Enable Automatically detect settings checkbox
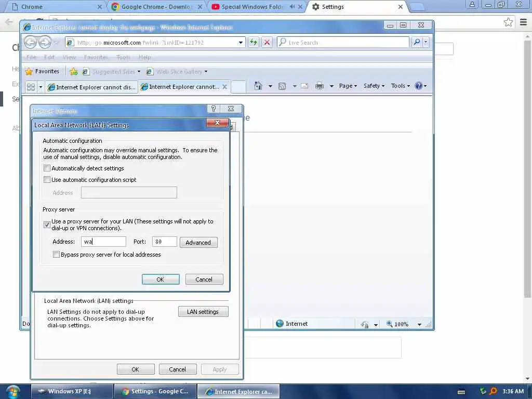532x399 pixels. point(47,168)
